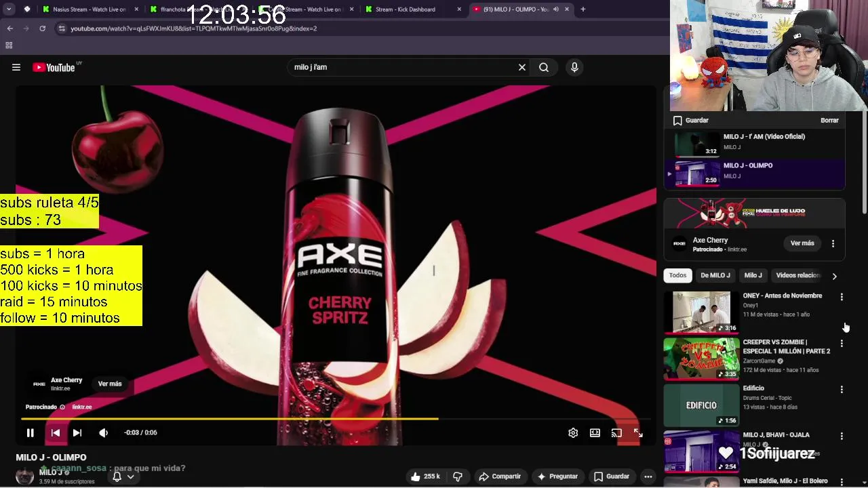Open options for CREEPER VS ZOMBIE video
The height and width of the screenshot is (488, 868).
point(842,344)
